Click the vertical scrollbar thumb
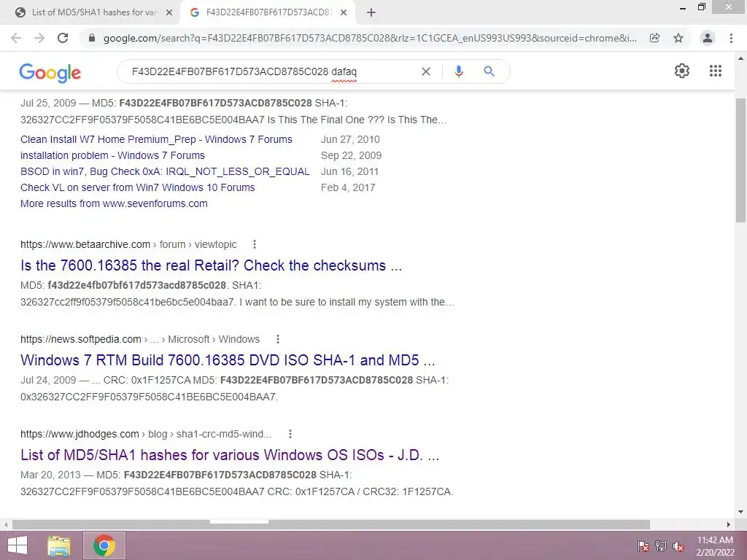747x560 pixels. click(x=741, y=160)
